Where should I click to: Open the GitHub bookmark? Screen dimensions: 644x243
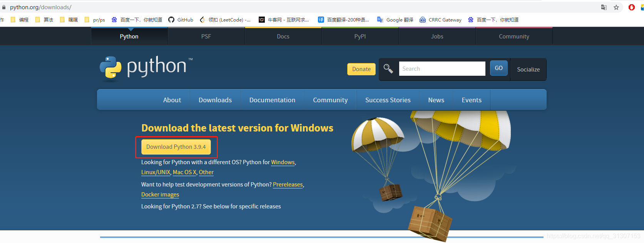tap(181, 20)
